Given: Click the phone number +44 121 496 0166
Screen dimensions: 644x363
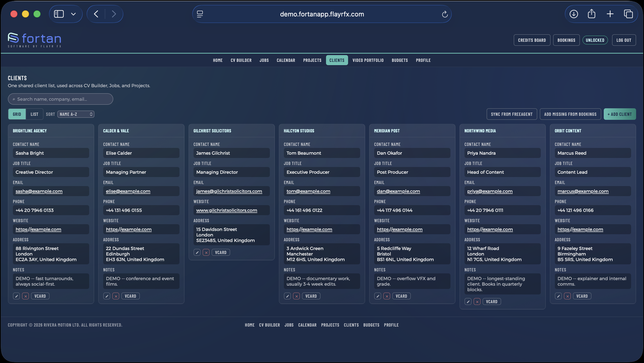Looking at the screenshot, I should 576,210.
